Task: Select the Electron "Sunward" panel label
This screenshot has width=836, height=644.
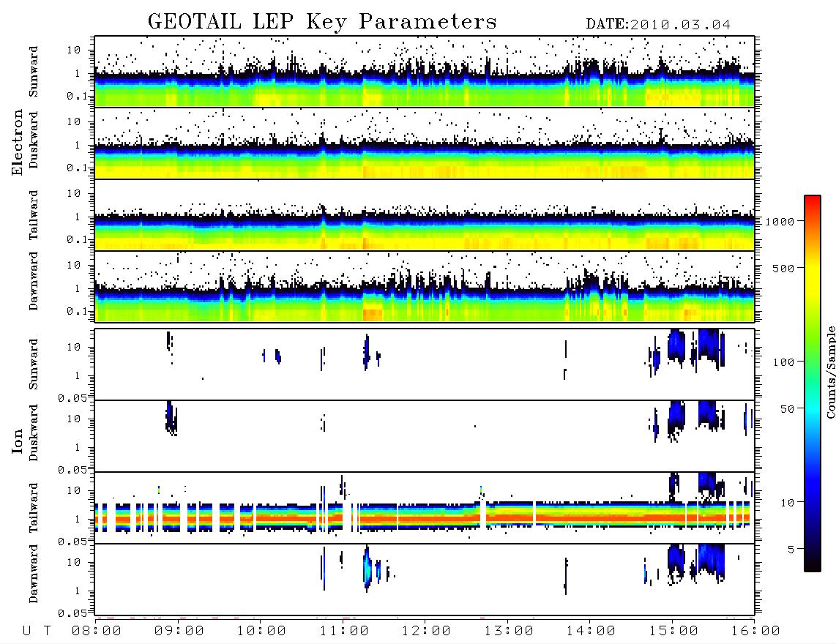Action: [34, 72]
